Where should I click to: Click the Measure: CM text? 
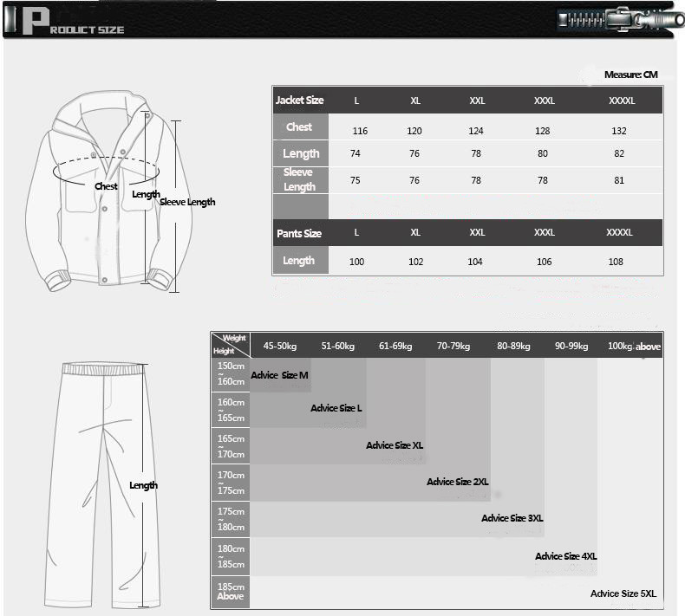[630, 75]
